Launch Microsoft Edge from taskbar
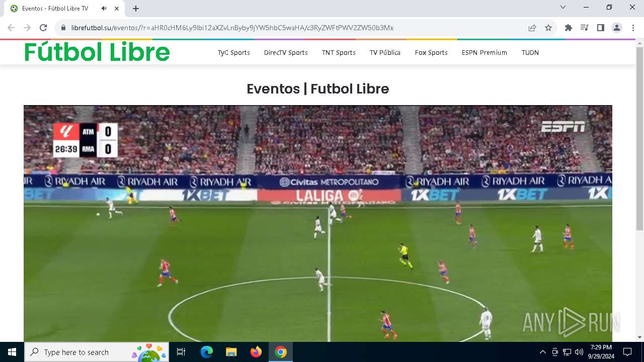644x362 pixels. point(207,352)
